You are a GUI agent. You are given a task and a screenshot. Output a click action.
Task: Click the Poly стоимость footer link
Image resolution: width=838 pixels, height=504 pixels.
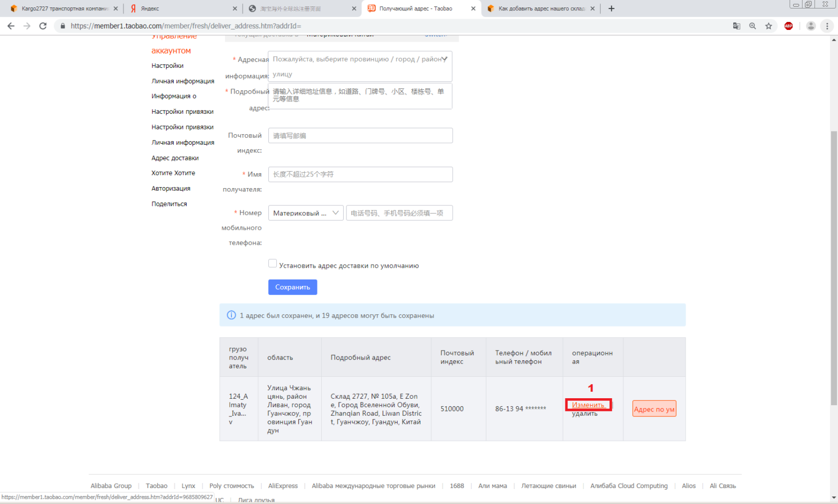(232, 486)
